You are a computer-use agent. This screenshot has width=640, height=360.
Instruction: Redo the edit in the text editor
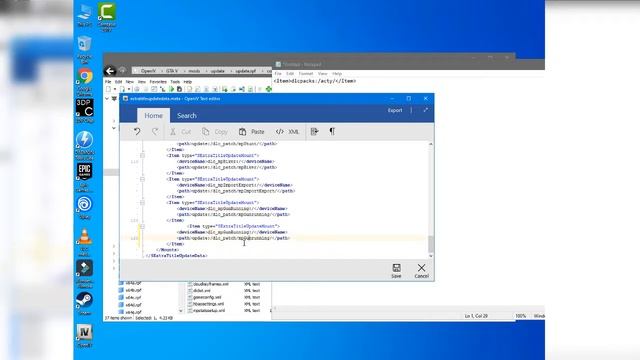click(155, 131)
